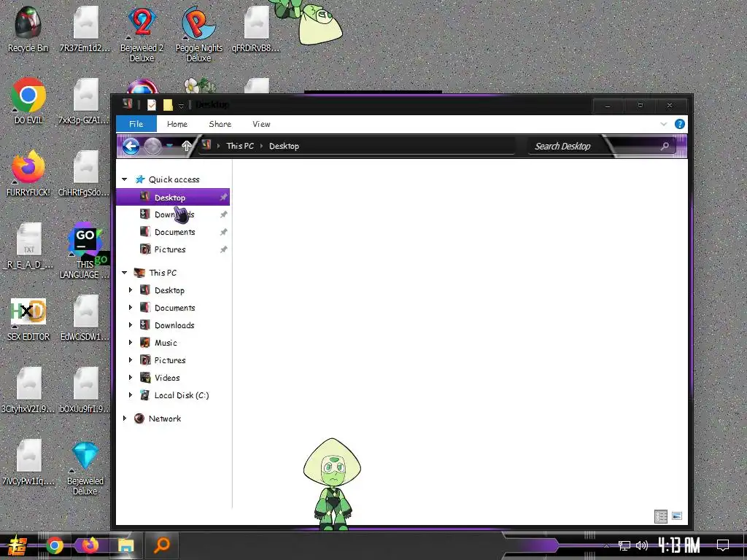The height and width of the screenshot is (560, 747).
Task: Expand Downloads under This PC
Action: point(131,325)
